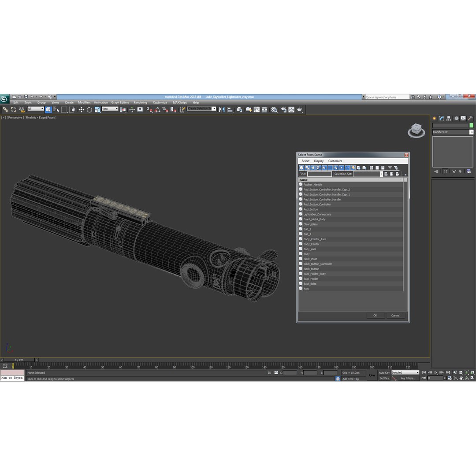Image resolution: width=476 pixels, height=476 pixels.
Task: Click the Select and Link tool
Action: point(5,110)
